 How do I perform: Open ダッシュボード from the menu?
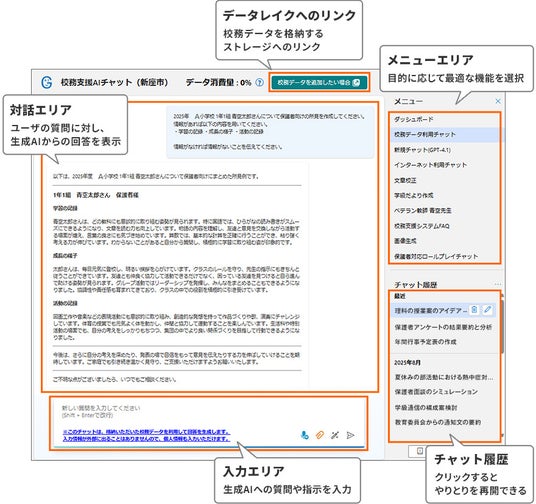point(414,119)
